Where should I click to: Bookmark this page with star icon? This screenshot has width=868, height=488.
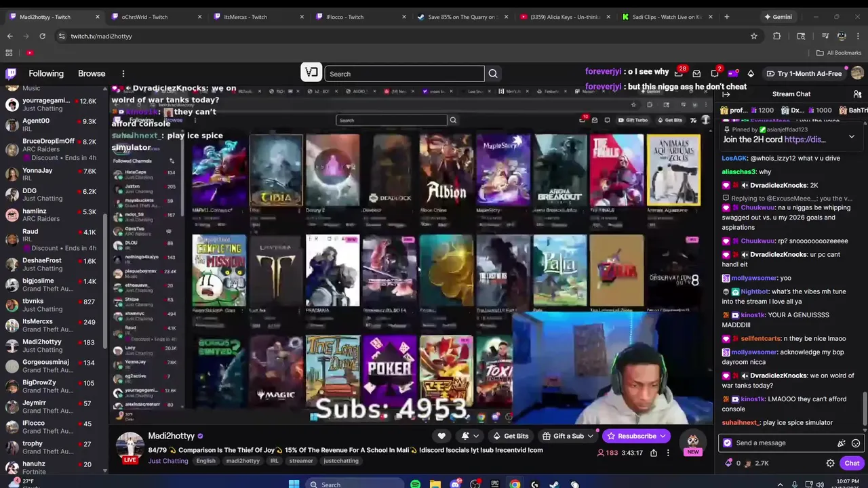click(x=753, y=36)
